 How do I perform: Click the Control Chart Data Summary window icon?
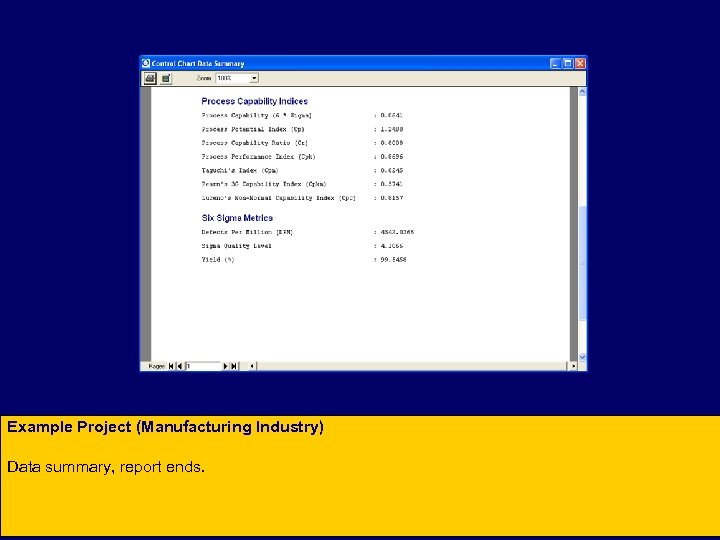(x=146, y=63)
